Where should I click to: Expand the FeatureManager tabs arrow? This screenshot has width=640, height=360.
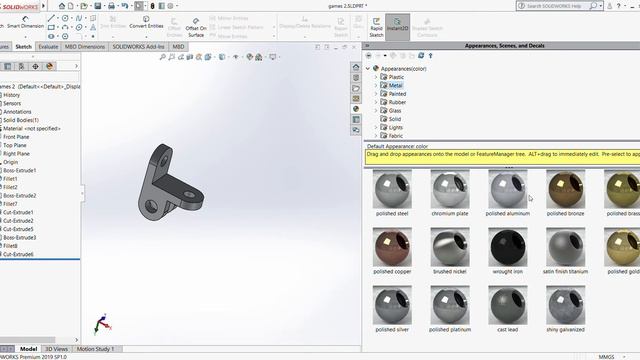[x=76, y=66]
